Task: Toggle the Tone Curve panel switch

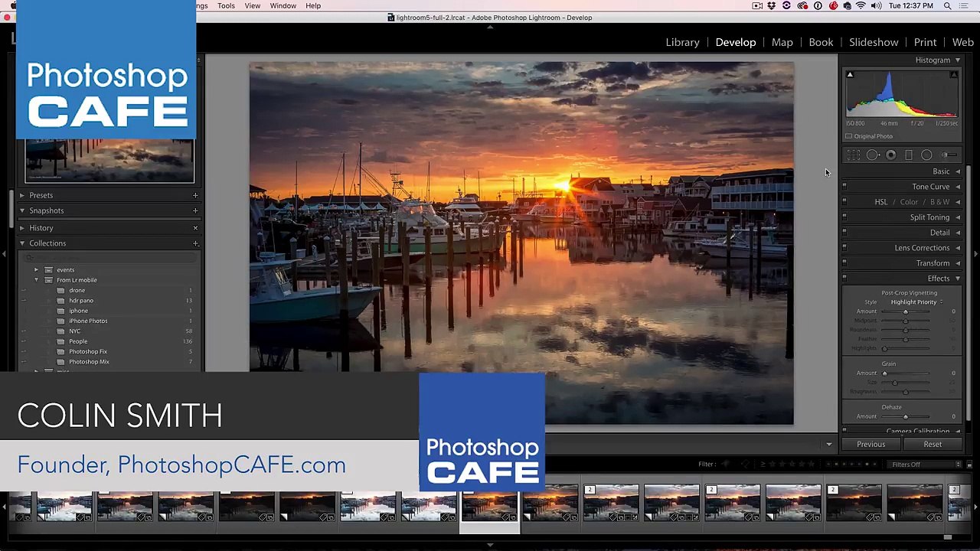Action: click(844, 187)
